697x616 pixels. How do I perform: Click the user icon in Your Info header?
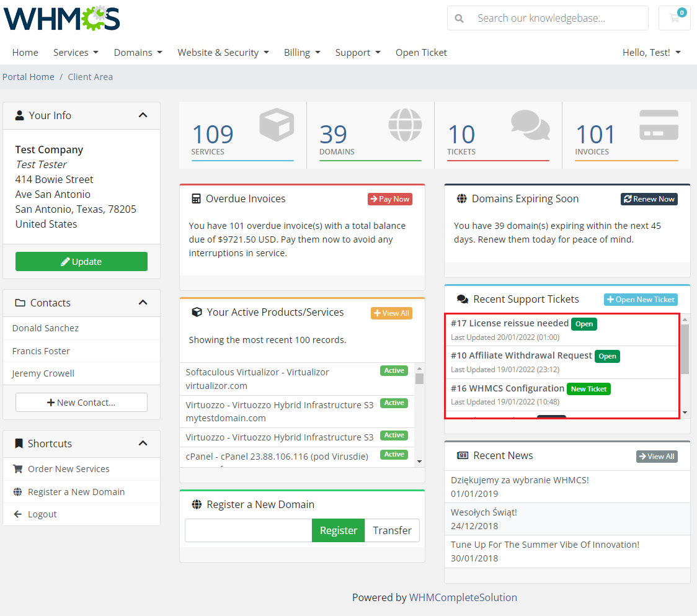(x=20, y=115)
